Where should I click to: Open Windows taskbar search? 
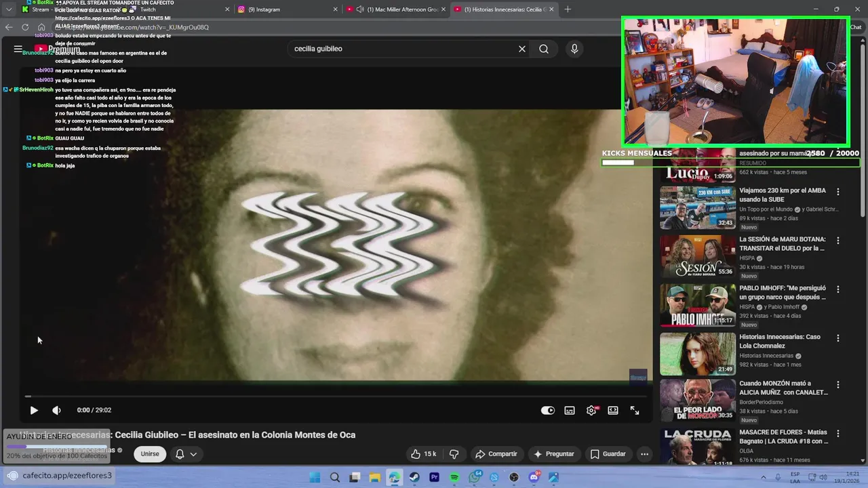335,477
